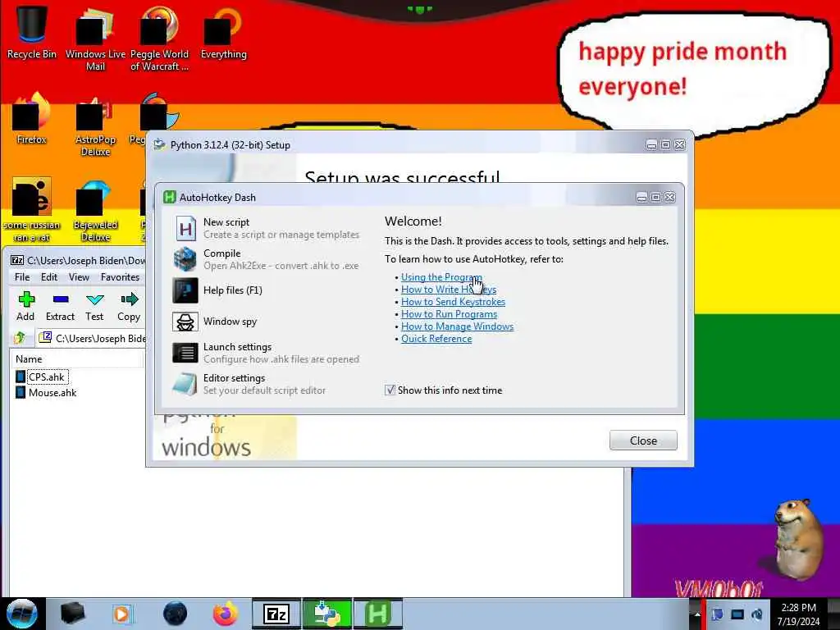
Task: Show hidden system tray icons
Action: [696, 614]
